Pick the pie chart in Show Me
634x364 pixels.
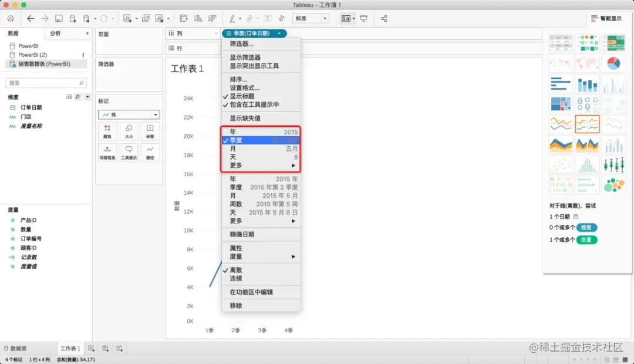tap(613, 63)
